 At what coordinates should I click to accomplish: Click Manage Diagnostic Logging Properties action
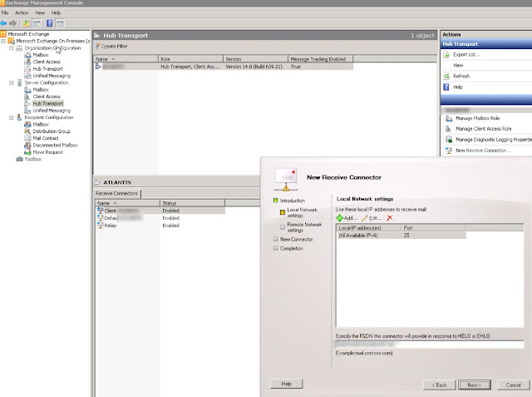[493, 140]
